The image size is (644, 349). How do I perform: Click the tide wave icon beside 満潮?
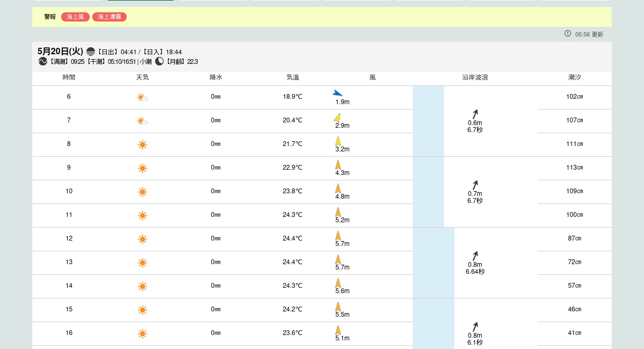tap(43, 62)
